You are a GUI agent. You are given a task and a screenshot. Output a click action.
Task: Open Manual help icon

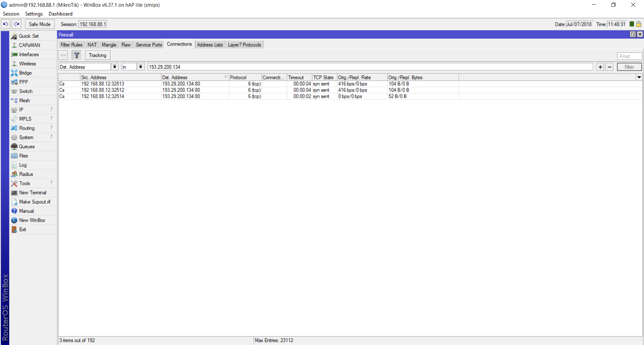click(14, 211)
